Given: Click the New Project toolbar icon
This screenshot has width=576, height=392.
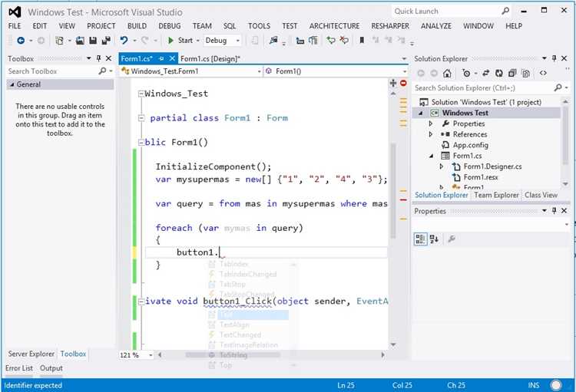Looking at the screenshot, I should click(59, 41).
